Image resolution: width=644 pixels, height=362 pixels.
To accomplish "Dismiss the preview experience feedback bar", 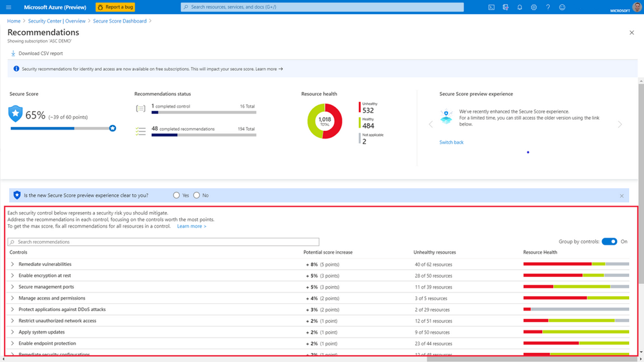I will (x=621, y=196).
